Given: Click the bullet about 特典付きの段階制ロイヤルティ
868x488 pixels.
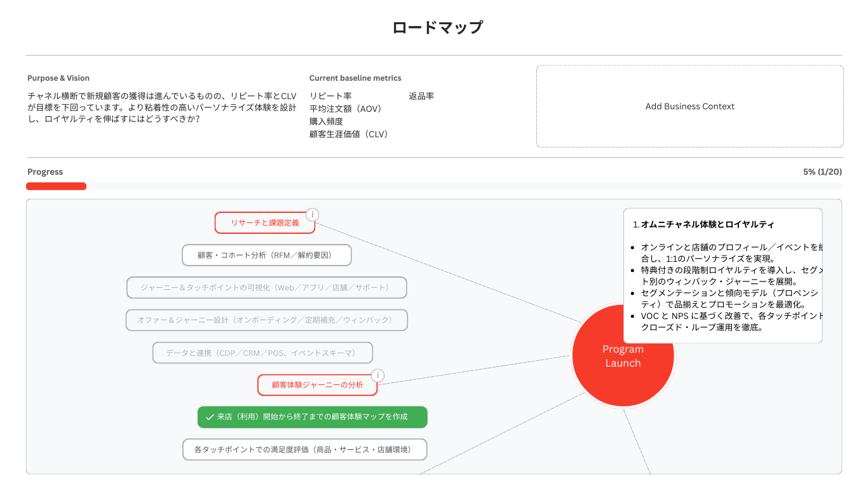Looking at the screenshot, I should pyautogui.click(x=731, y=276).
